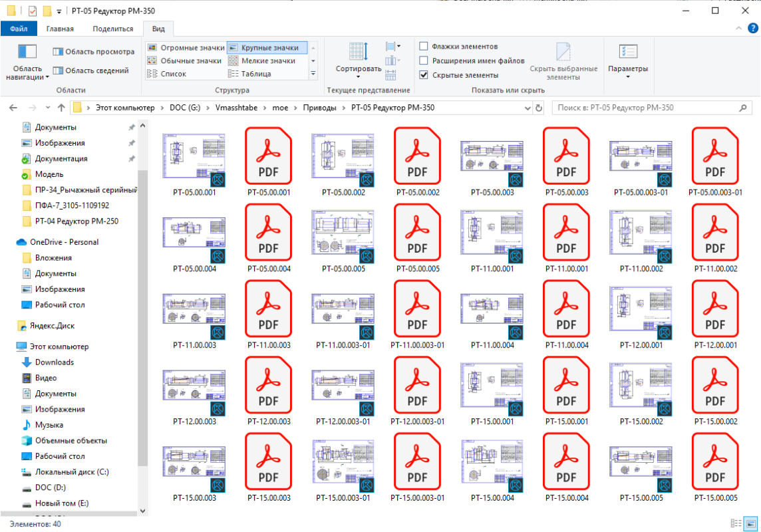The image size is (761, 532).
Task: Select the РТ-11.00.003-01 drawing thumbnail
Action: 343,316
